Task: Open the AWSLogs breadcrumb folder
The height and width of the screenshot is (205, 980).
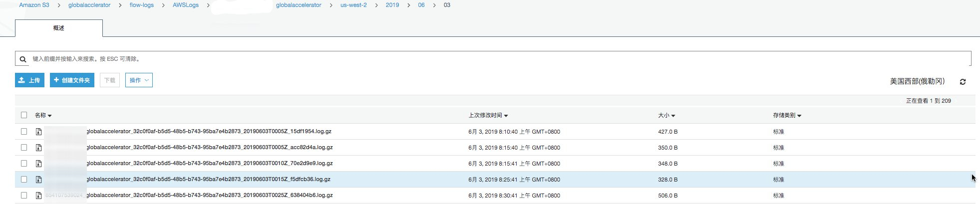Action: (186, 5)
